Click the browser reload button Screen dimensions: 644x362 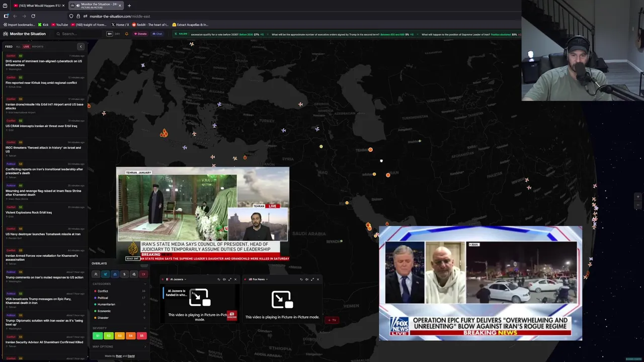pyautogui.click(x=33, y=16)
